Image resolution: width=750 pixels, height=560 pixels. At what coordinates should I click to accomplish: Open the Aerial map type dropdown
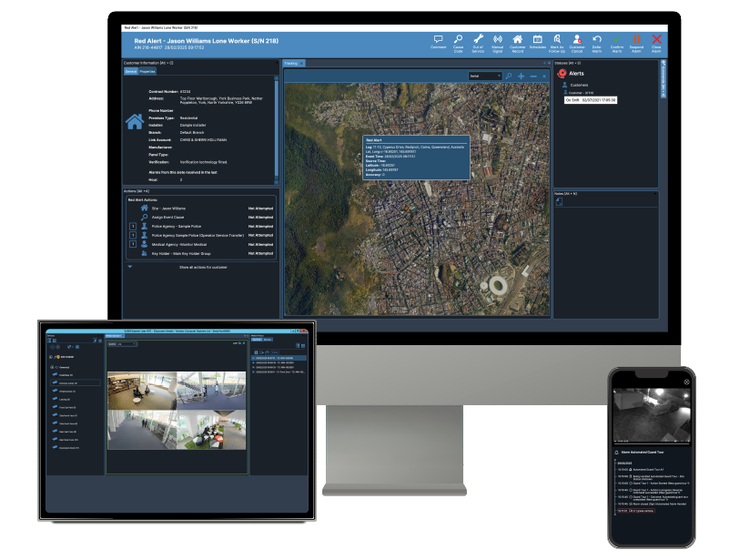pos(484,76)
